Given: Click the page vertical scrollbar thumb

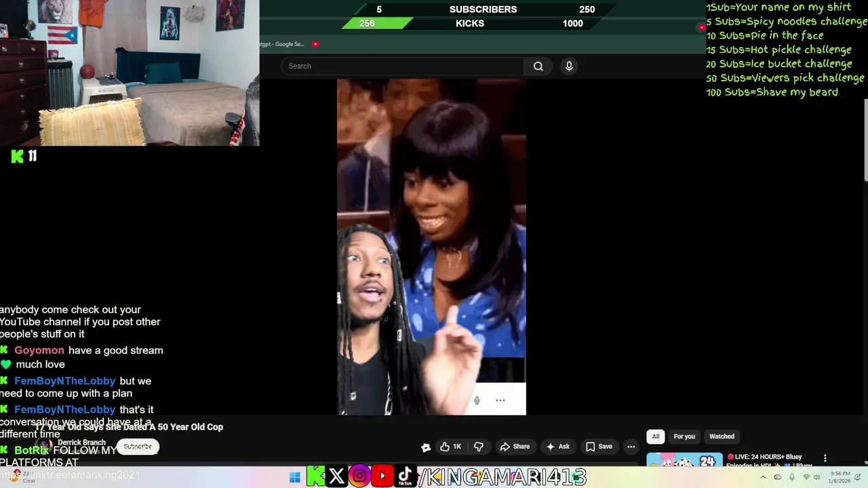Looking at the screenshot, I should tap(865, 140).
